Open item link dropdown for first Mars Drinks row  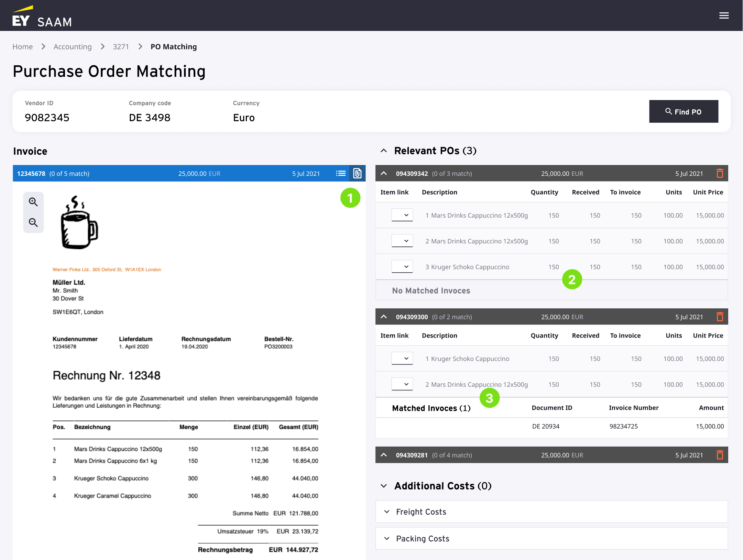[402, 215]
